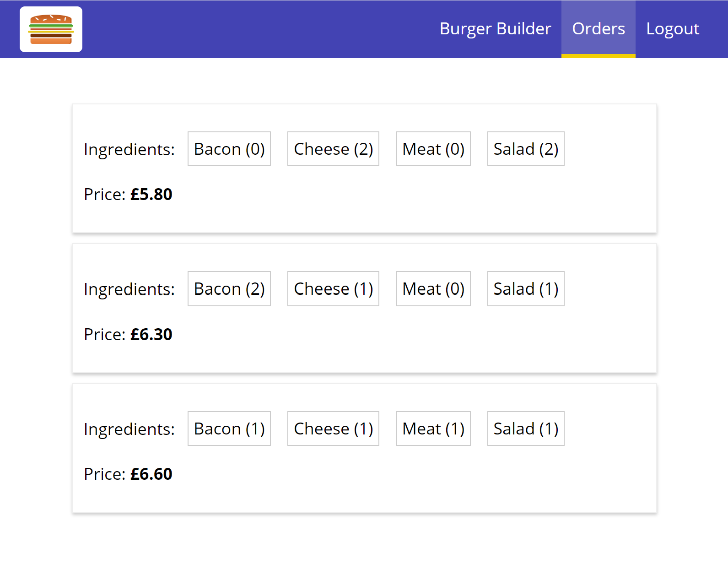The width and height of the screenshot is (728, 586).
Task: Click Cheese (1) in second order
Action: click(x=333, y=289)
